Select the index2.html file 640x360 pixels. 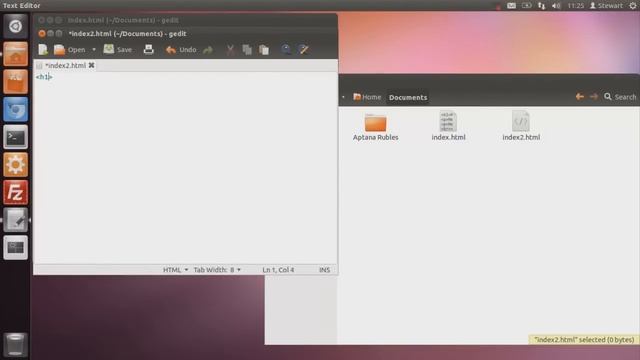(521, 126)
